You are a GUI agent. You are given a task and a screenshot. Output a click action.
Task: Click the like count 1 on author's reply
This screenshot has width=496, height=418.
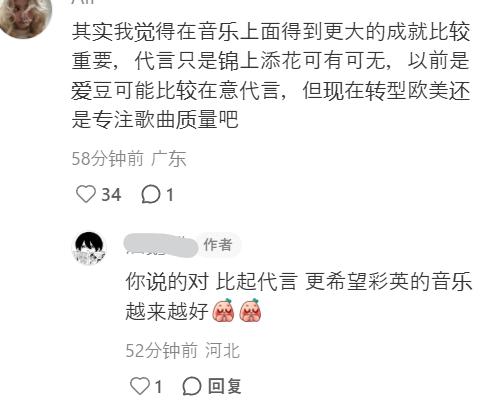click(x=158, y=387)
